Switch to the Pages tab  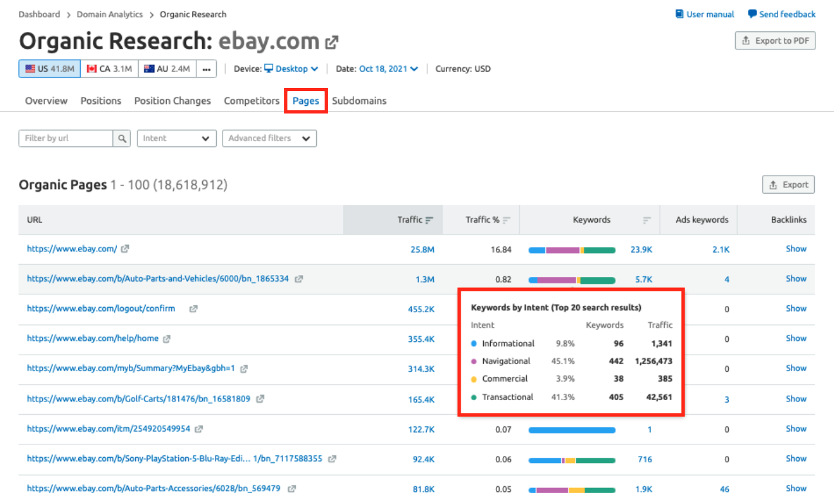coord(306,101)
